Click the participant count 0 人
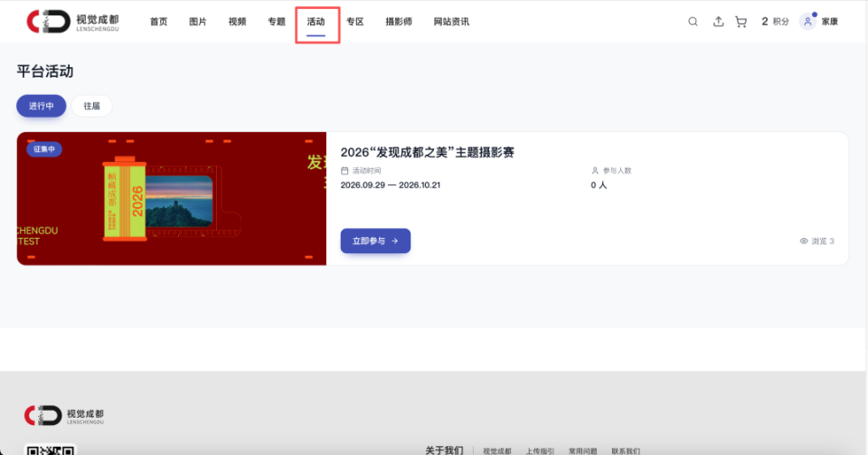This screenshot has width=868, height=455. coord(599,185)
